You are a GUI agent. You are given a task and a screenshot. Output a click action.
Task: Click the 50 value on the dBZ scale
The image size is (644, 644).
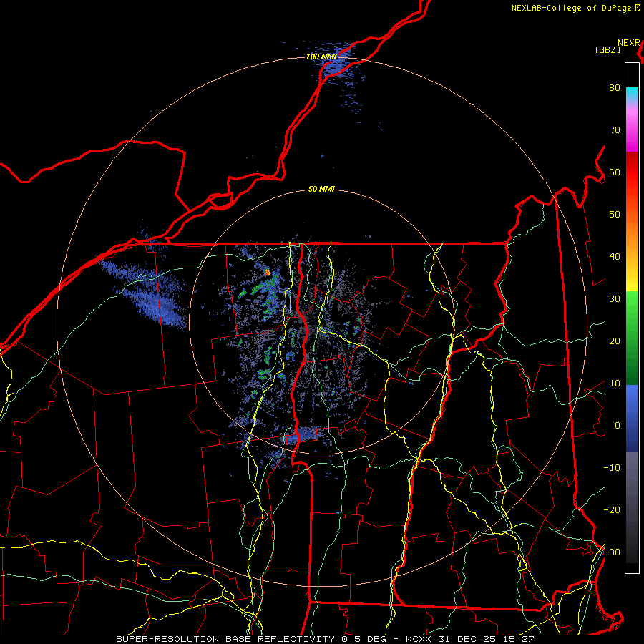tap(615, 215)
